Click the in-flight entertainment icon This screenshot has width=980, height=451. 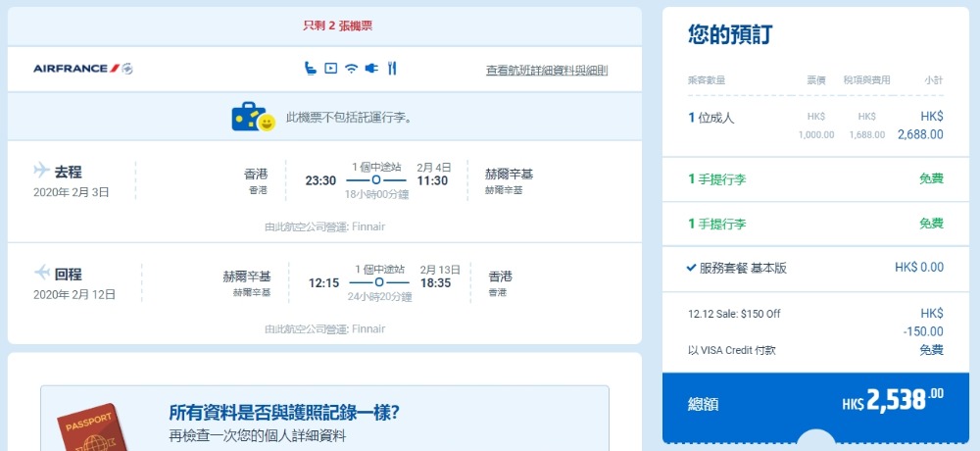click(330, 69)
